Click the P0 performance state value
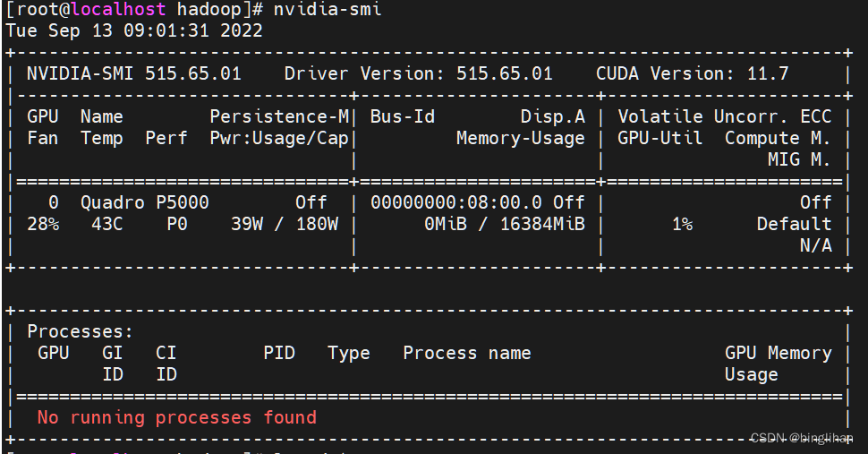Viewport: 868px width, 454px height. 177,224
